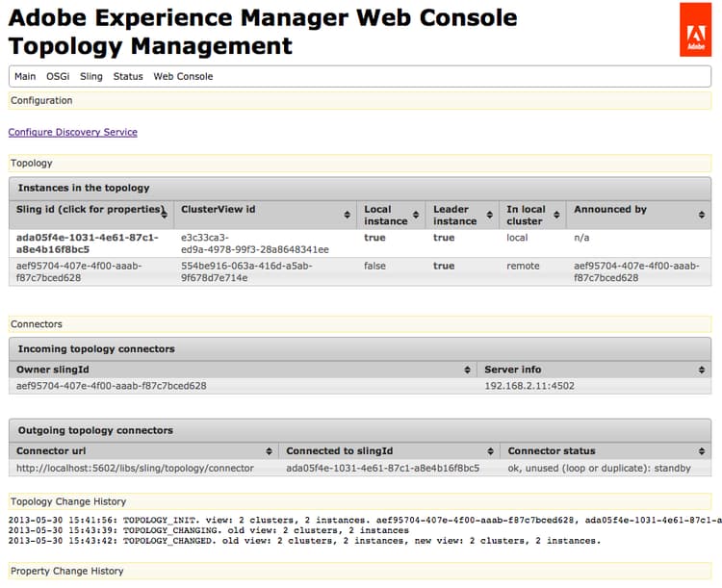Sort by Connected to slingId arrows

[489, 451]
